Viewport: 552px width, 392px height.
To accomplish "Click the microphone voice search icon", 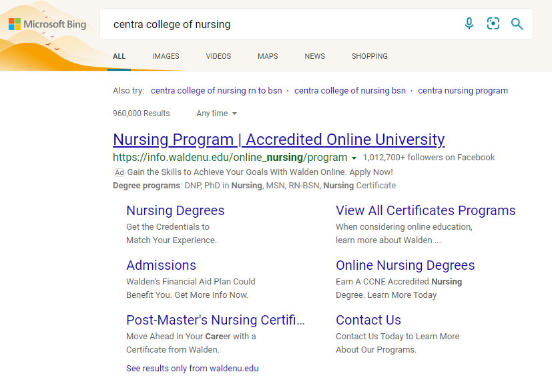I will 469,24.
